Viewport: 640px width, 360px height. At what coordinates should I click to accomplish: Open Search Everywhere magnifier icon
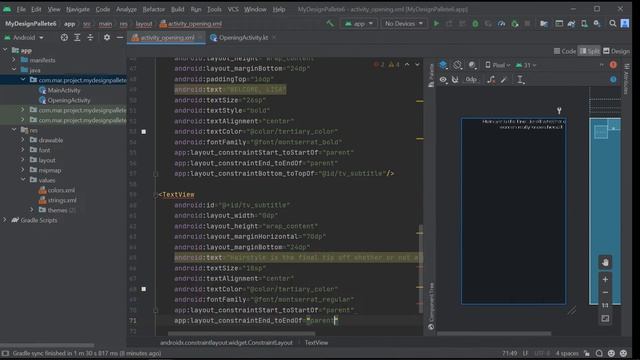pyautogui.click(x=613, y=24)
